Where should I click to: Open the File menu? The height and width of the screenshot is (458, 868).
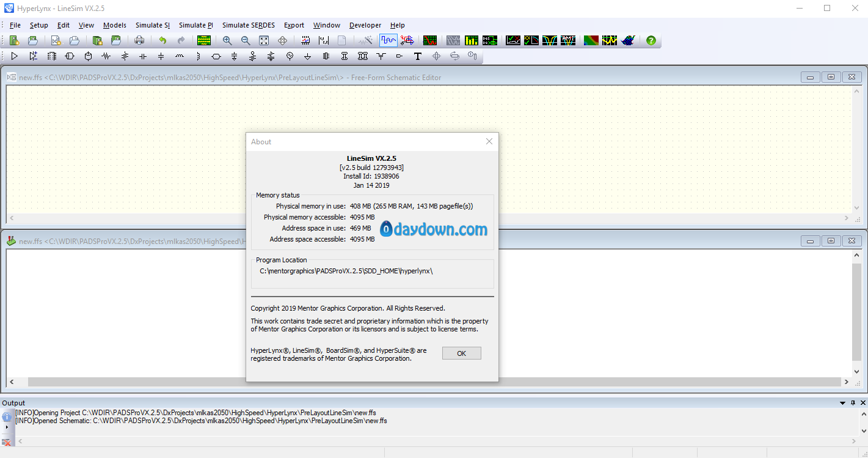coord(15,25)
